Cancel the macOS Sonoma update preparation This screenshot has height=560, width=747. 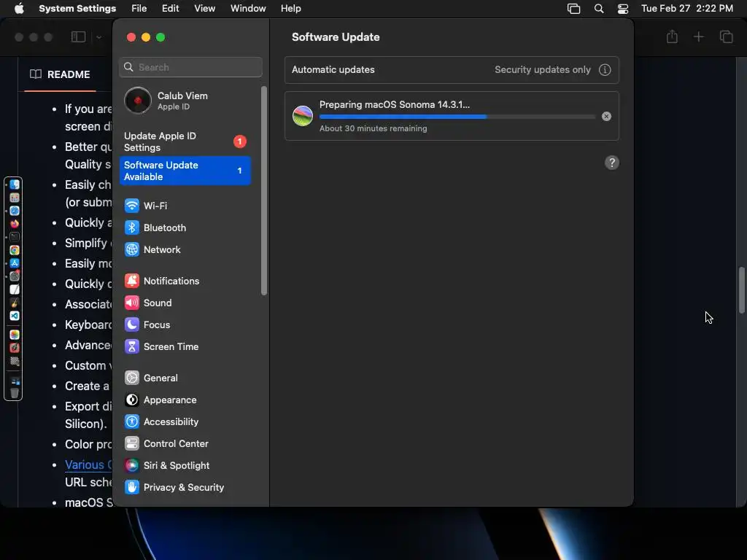606,116
